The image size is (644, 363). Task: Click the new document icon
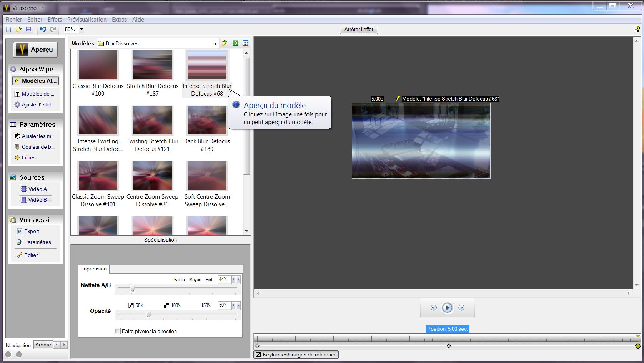9,29
